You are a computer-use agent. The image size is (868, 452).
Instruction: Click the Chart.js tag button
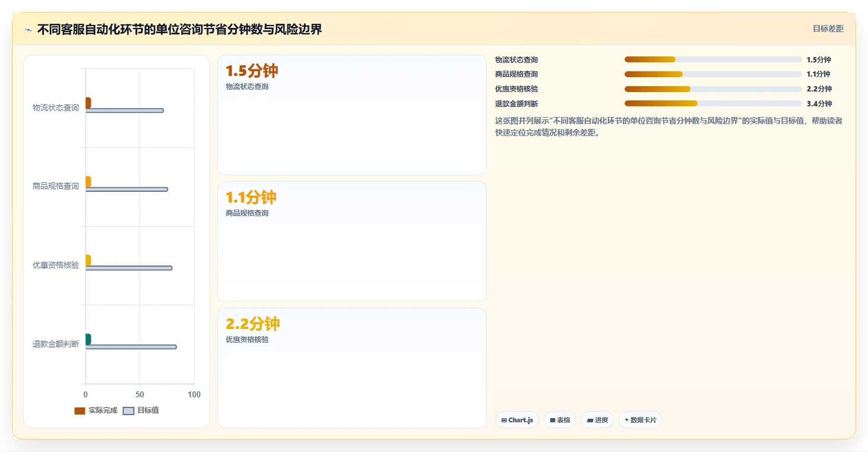click(517, 420)
